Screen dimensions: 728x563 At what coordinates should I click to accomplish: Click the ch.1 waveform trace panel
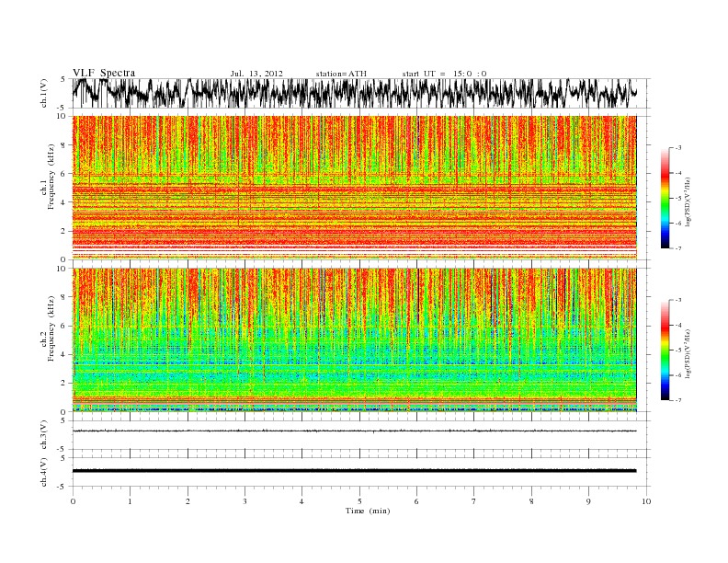pyautogui.click(x=361, y=93)
